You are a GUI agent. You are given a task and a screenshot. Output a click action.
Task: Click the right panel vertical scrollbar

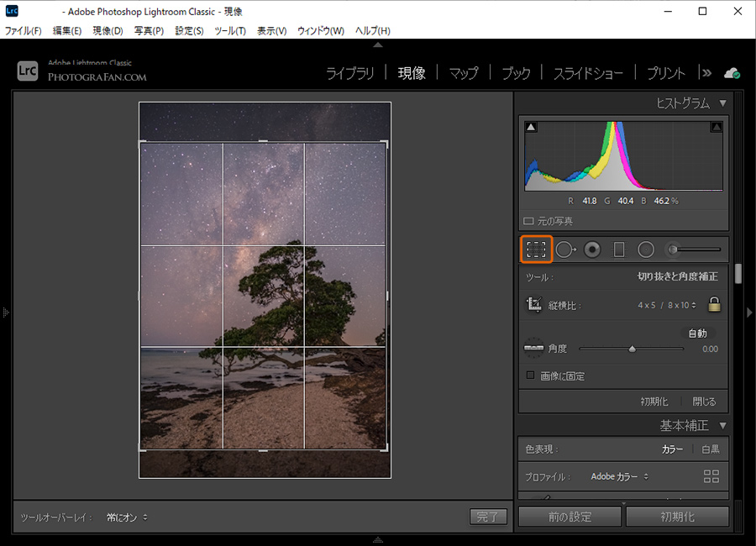tap(738, 274)
